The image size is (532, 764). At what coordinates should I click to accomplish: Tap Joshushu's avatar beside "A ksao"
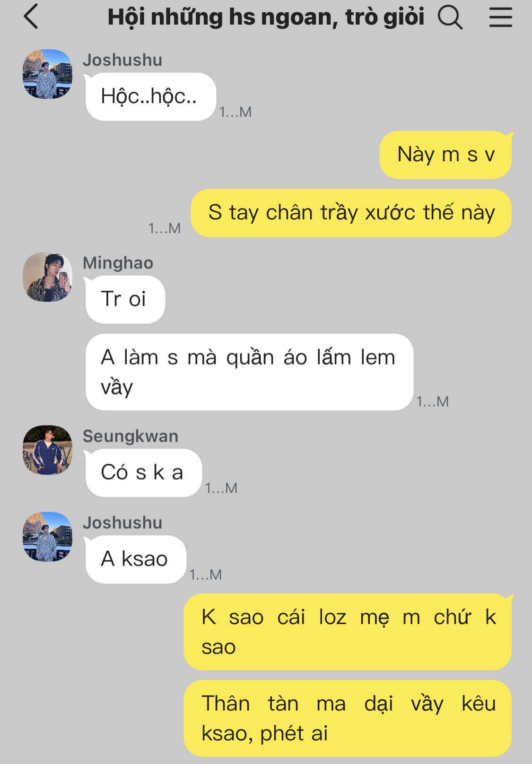(x=47, y=537)
